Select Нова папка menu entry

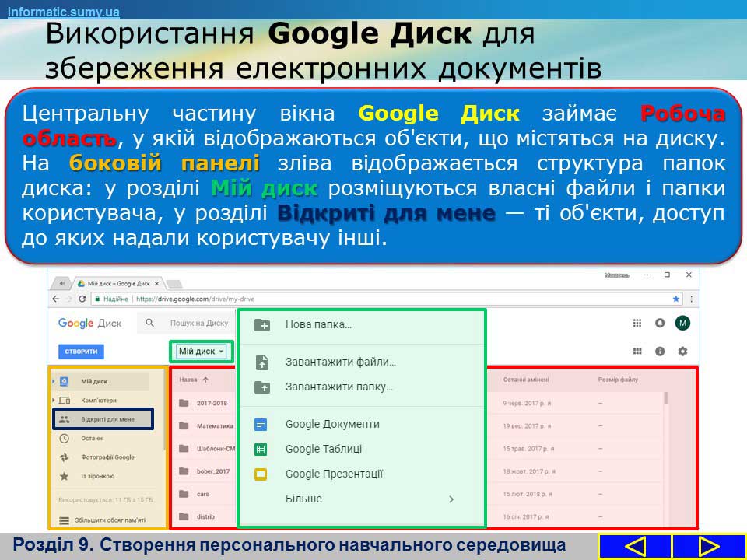point(318,325)
